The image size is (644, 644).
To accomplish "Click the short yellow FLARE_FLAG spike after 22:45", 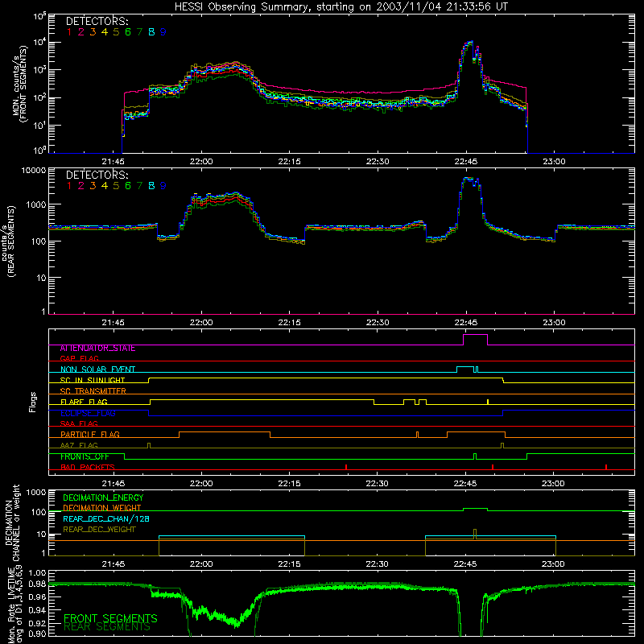I will (488, 402).
